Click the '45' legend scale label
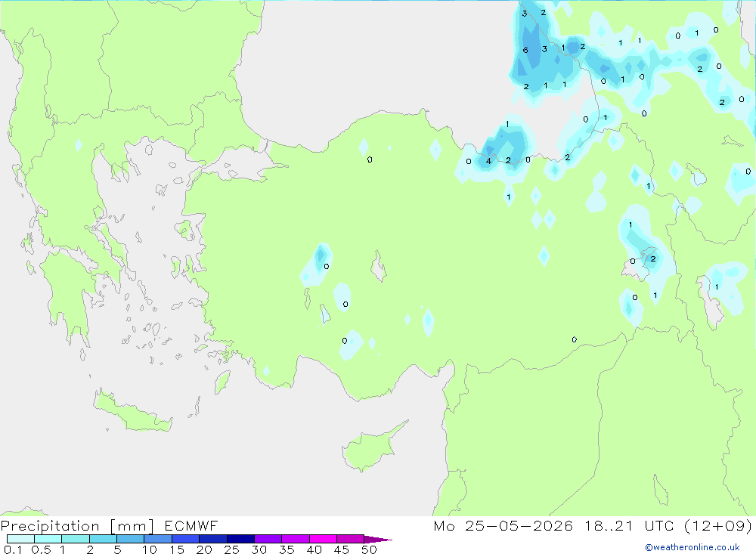Screen dimensions: 756x554 coord(342,549)
